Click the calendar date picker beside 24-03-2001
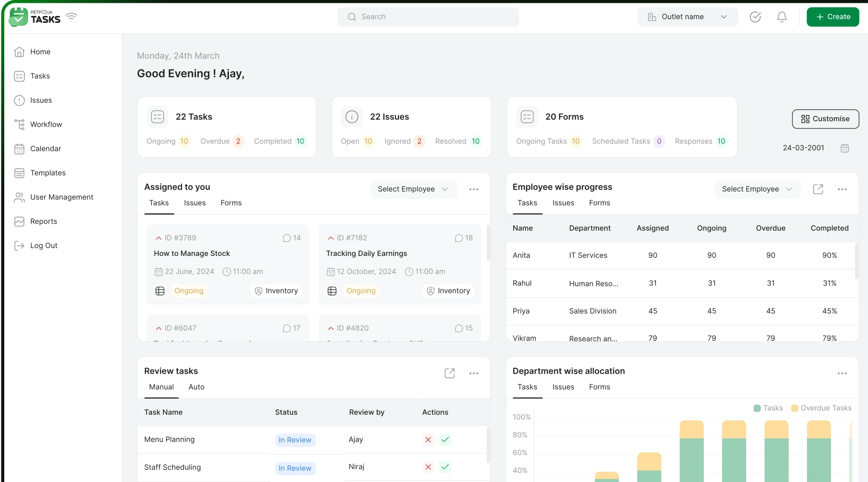Image resolution: width=868 pixels, height=482 pixels. pyautogui.click(x=845, y=148)
